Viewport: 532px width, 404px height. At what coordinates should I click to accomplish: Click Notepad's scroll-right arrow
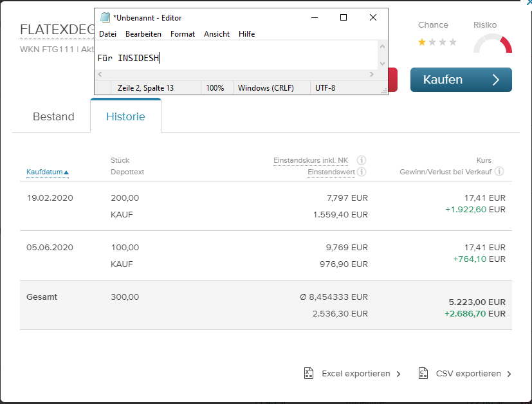pyautogui.click(x=372, y=74)
